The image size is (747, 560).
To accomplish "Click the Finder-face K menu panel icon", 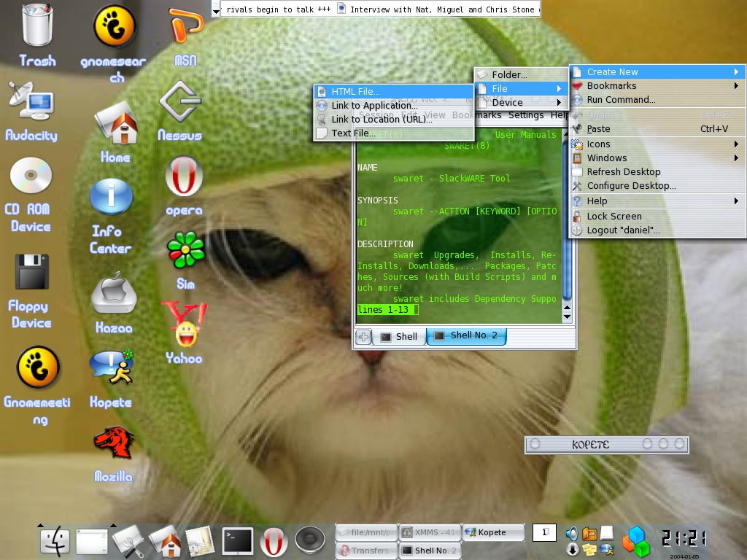I will 55,541.
